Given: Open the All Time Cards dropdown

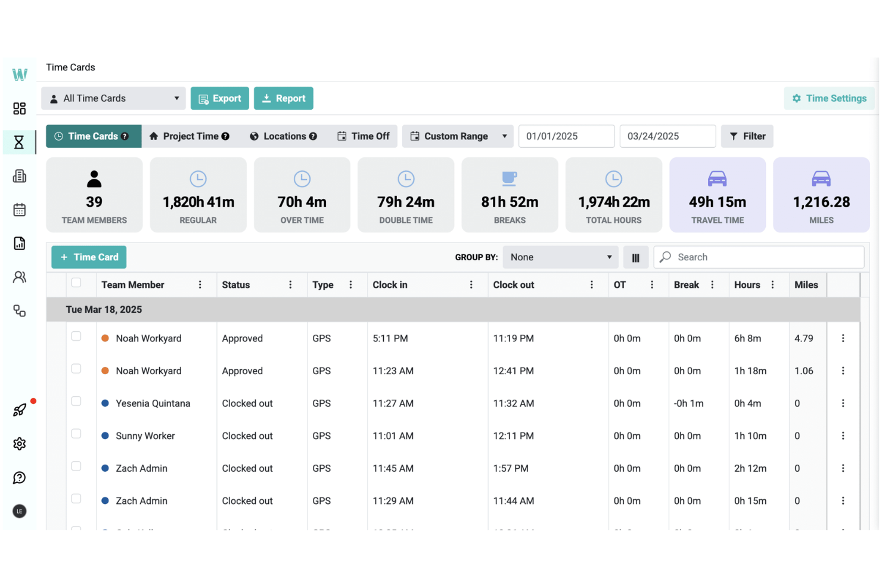Looking at the screenshot, I should click(113, 98).
